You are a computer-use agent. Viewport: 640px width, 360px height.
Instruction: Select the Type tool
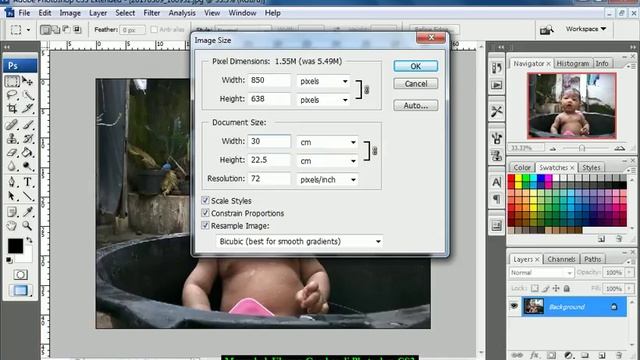[x=27, y=182]
